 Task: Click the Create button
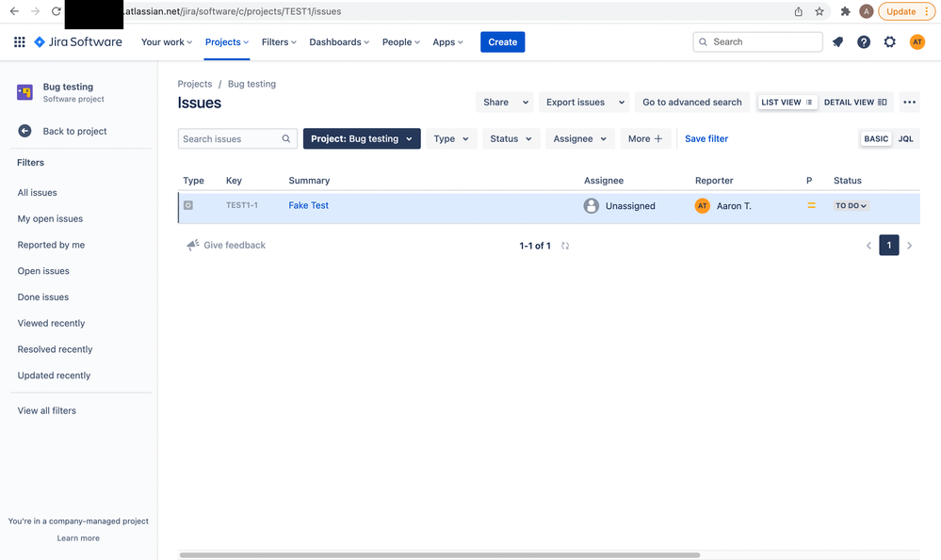click(x=503, y=42)
